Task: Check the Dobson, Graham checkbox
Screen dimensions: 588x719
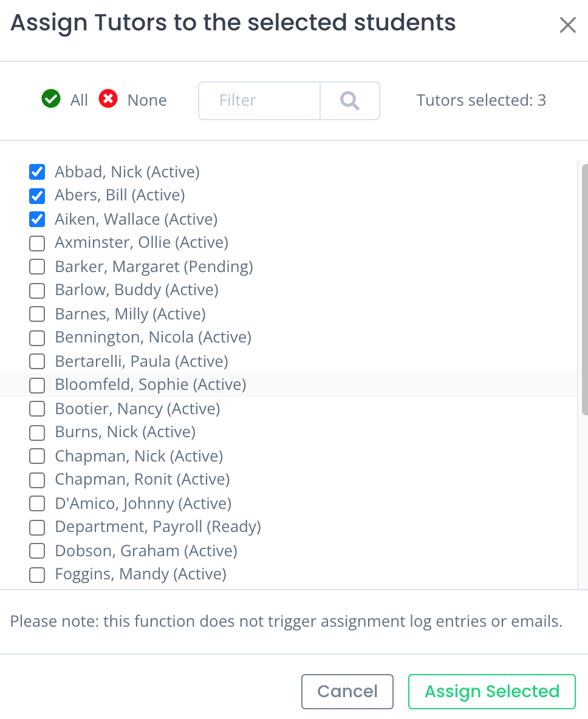Action: pyautogui.click(x=37, y=551)
